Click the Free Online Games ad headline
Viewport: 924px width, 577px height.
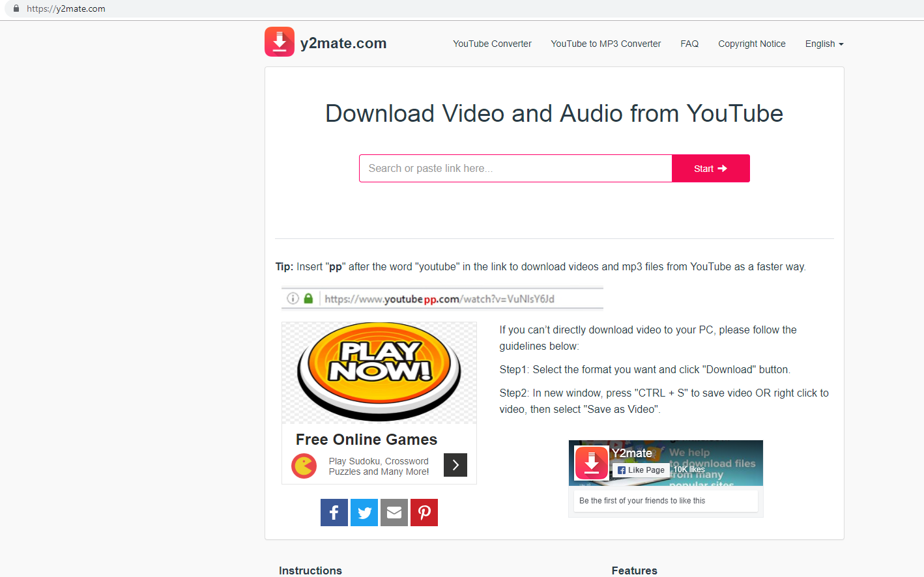[x=366, y=440]
